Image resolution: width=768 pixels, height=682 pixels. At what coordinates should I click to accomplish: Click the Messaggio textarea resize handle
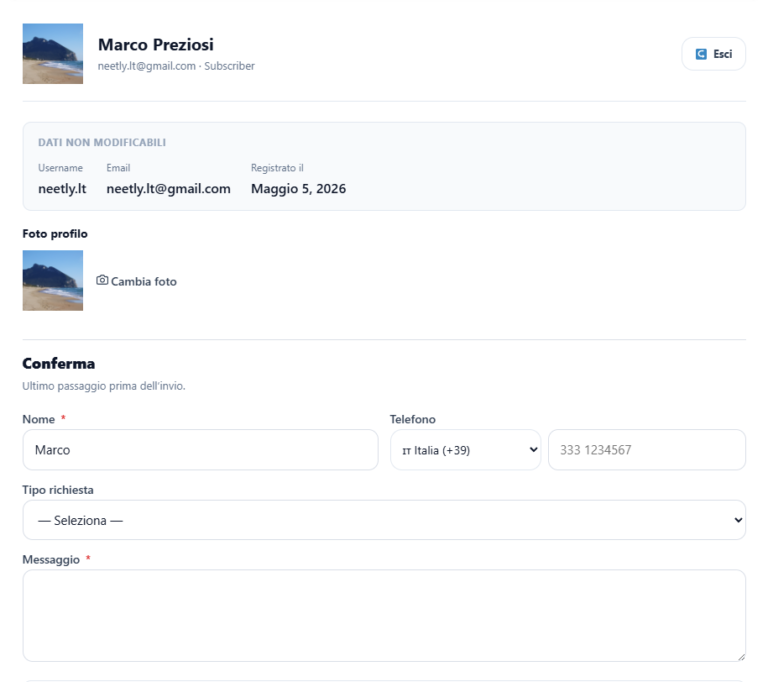click(x=741, y=657)
